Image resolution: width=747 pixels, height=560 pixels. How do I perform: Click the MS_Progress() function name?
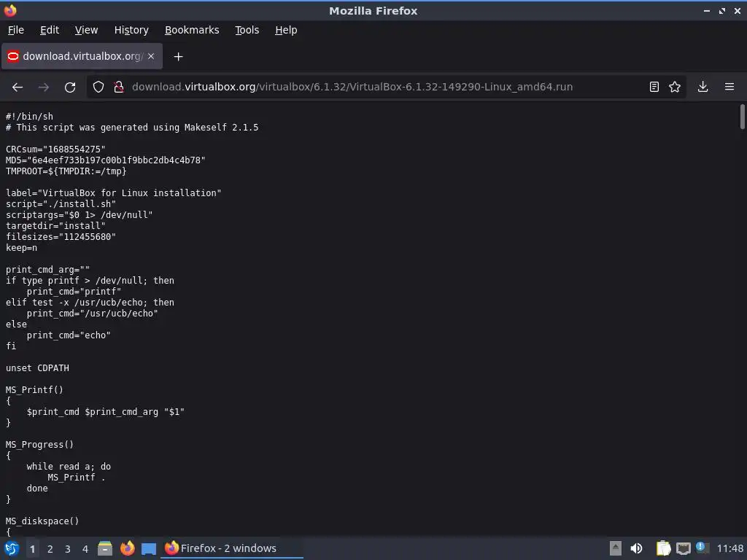tap(39, 445)
